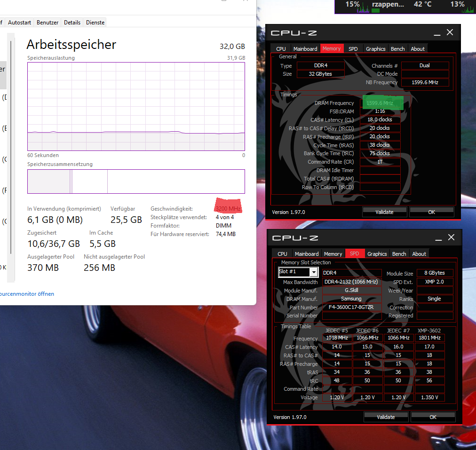476x450 pixels.
Task: Click the Channels # Dual field
Action: [425, 65]
